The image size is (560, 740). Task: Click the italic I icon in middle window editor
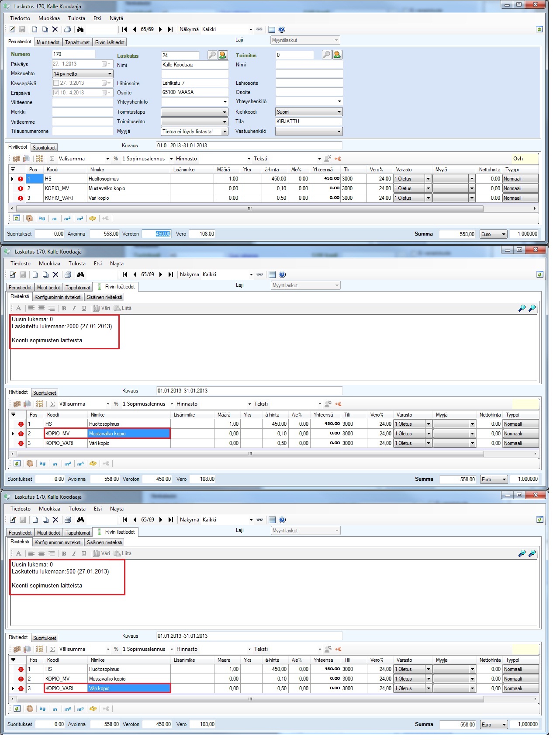click(74, 308)
